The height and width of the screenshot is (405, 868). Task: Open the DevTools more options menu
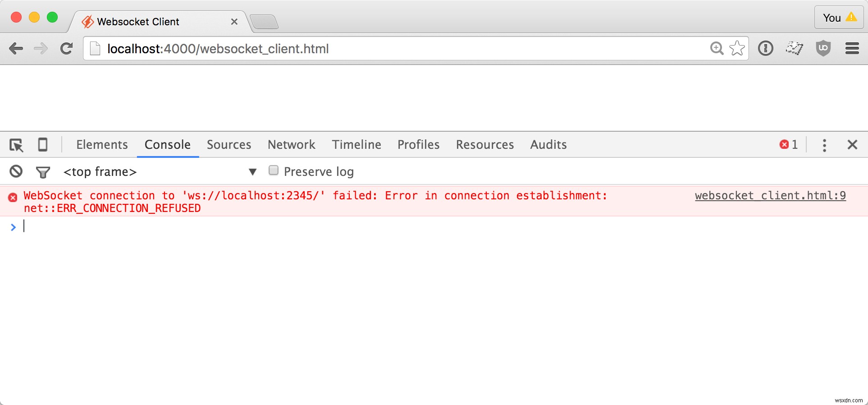tap(824, 145)
